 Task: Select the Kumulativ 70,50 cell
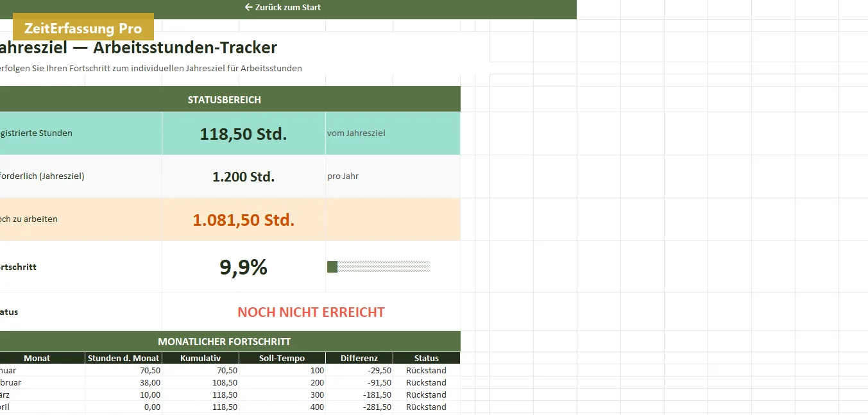point(201,370)
